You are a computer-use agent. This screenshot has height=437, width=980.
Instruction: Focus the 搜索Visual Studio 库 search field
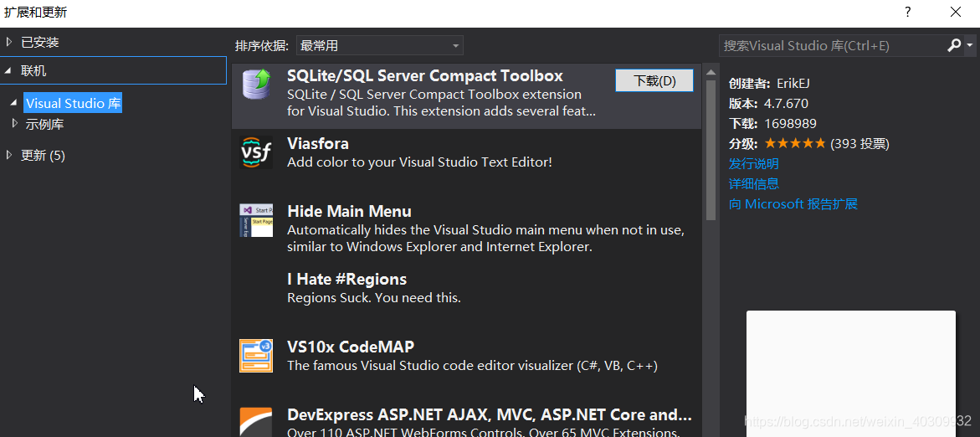point(833,46)
